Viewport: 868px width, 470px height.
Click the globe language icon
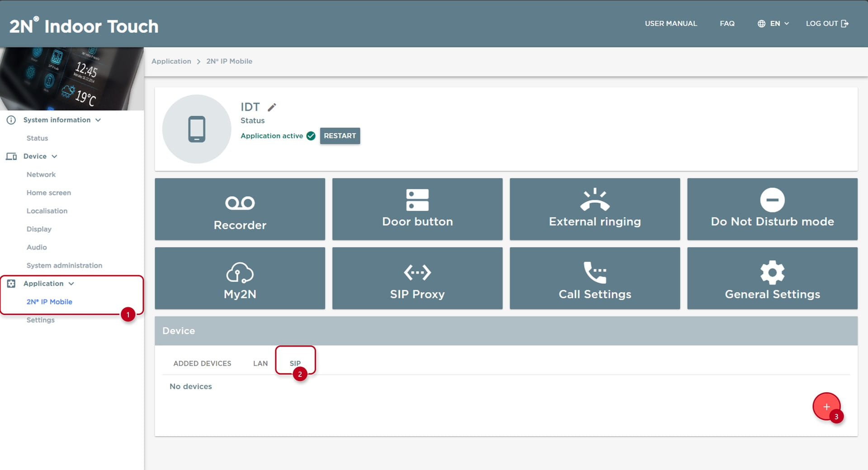click(x=761, y=23)
